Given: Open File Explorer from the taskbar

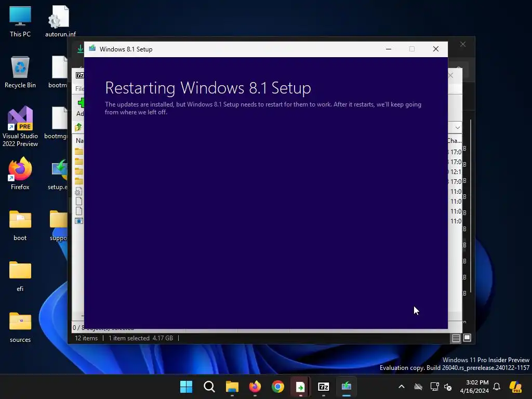Looking at the screenshot, I should pyautogui.click(x=232, y=387).
